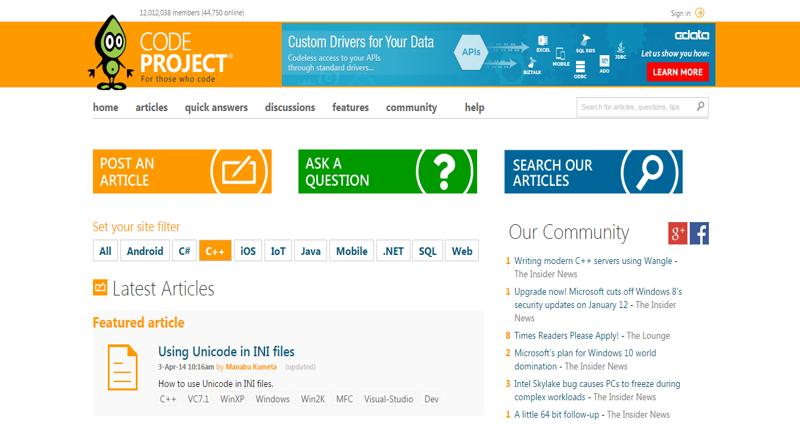This screenshot has width=800, height=424.
Task: Click the Our Community heading
Action: (569, 232)
